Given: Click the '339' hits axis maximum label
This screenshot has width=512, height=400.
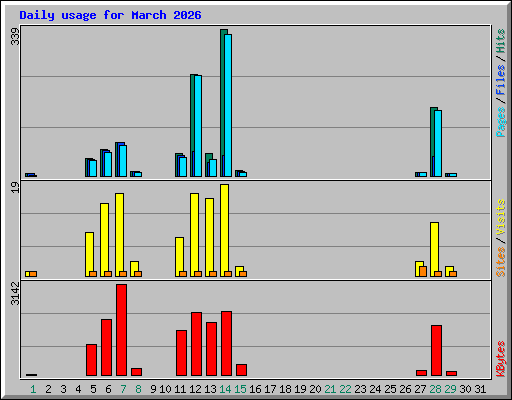Looking at the screenshot, I should [x=15, y=36].
